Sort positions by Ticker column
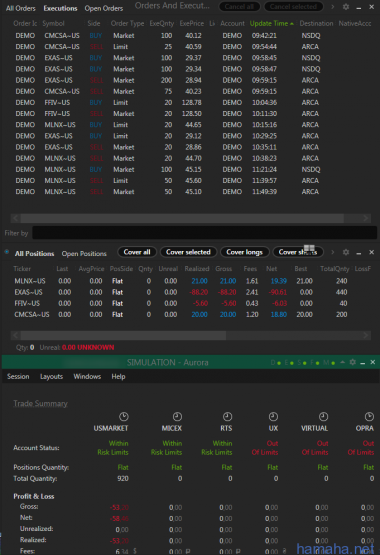Screen dimensions: 380x555 [x=22, y=269]
